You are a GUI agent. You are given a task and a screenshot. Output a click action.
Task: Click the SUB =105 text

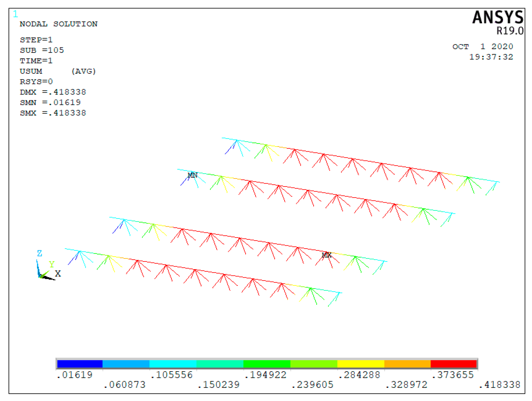42,50
